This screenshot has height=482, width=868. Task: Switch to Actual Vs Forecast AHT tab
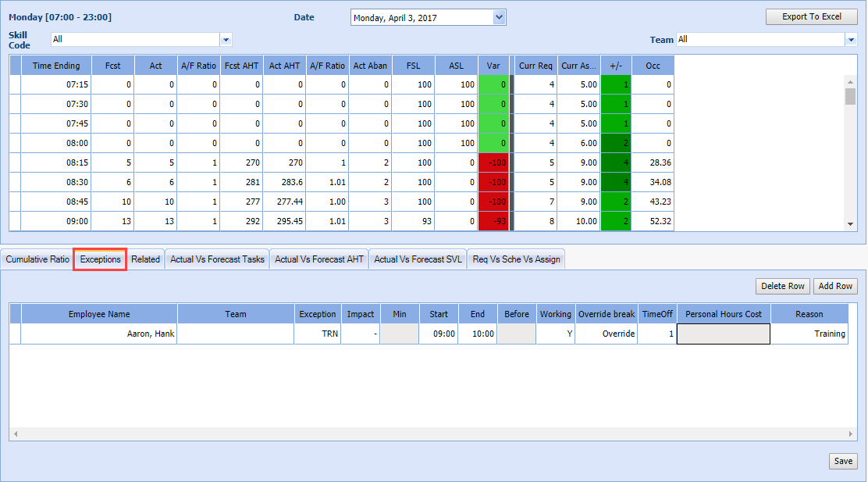point(319,259)
